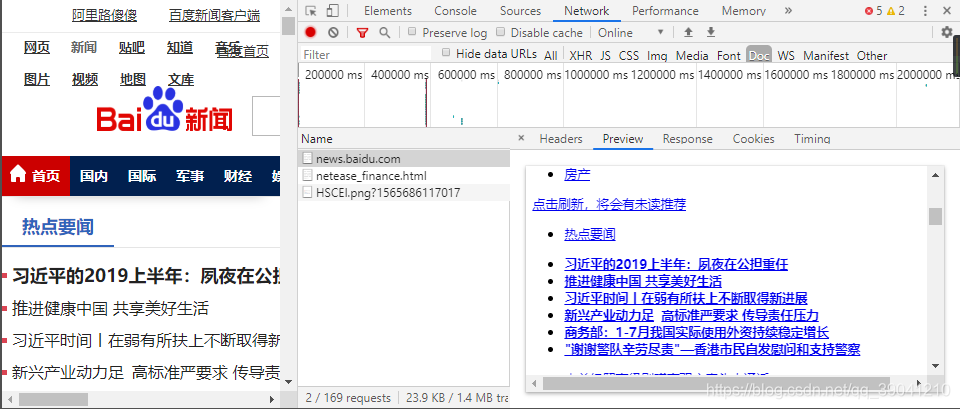The height and width of the screenshot is (409, 960).
Task: Toggle the device toolbar icon
Action: tap(332, 11)
